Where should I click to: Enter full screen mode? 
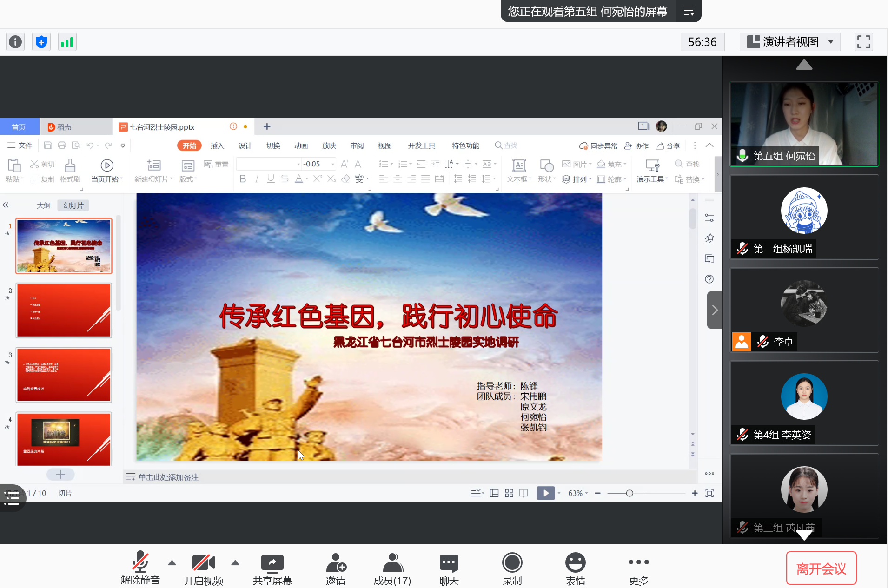(x=863, y=42)
